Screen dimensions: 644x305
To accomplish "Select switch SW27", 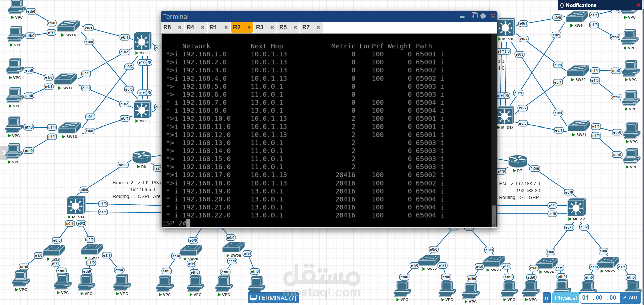I will (x=92, y=249).
